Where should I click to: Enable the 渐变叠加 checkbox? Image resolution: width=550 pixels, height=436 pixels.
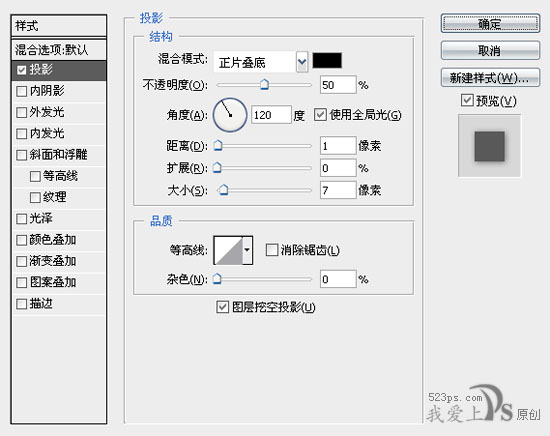pos(21,261)
